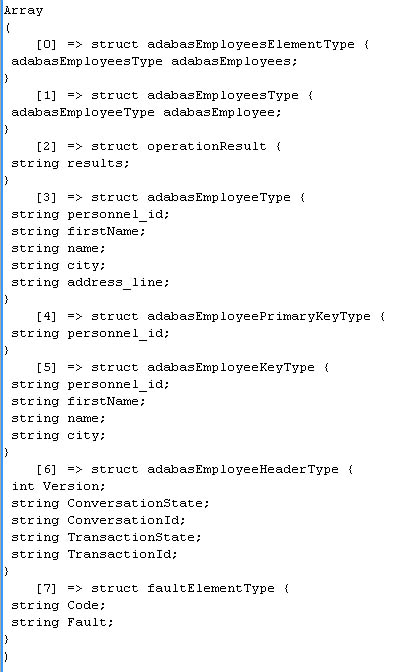The width and height of the screenshot is (411, 672).
Task: Click the operationResult struct name
Action: coord(207,147)
